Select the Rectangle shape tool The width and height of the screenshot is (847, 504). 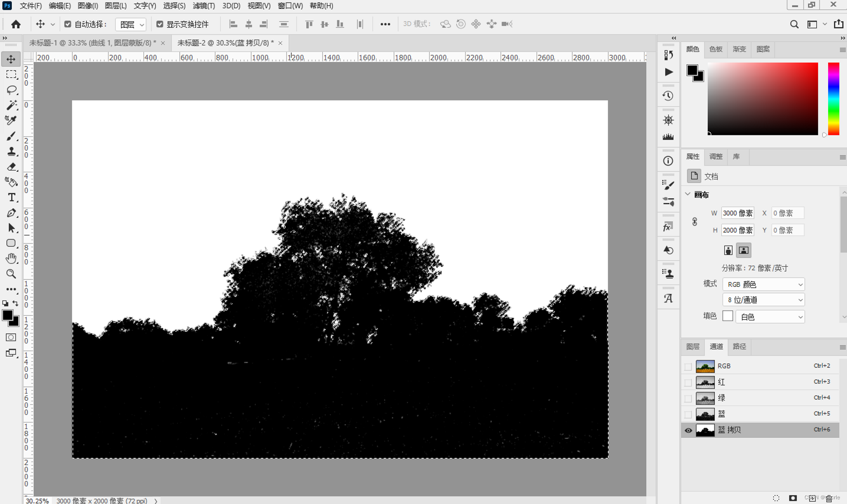(x=11, y=243)
